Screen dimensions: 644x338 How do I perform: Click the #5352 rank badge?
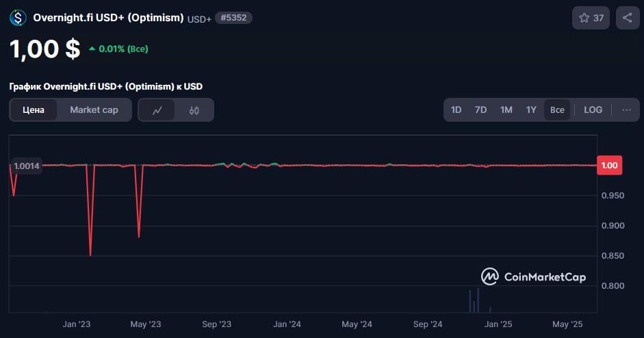(x=233, y=18)
